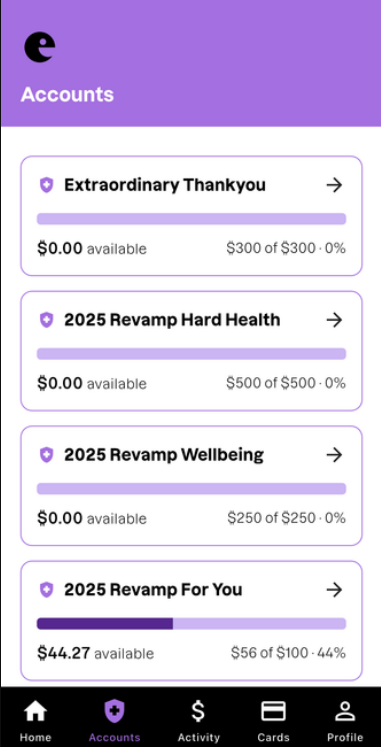Click shield icon beside 2025 Revamp For You
This screenshot has width=381, height=747.
pyautogui.click(x=46, y=591)
